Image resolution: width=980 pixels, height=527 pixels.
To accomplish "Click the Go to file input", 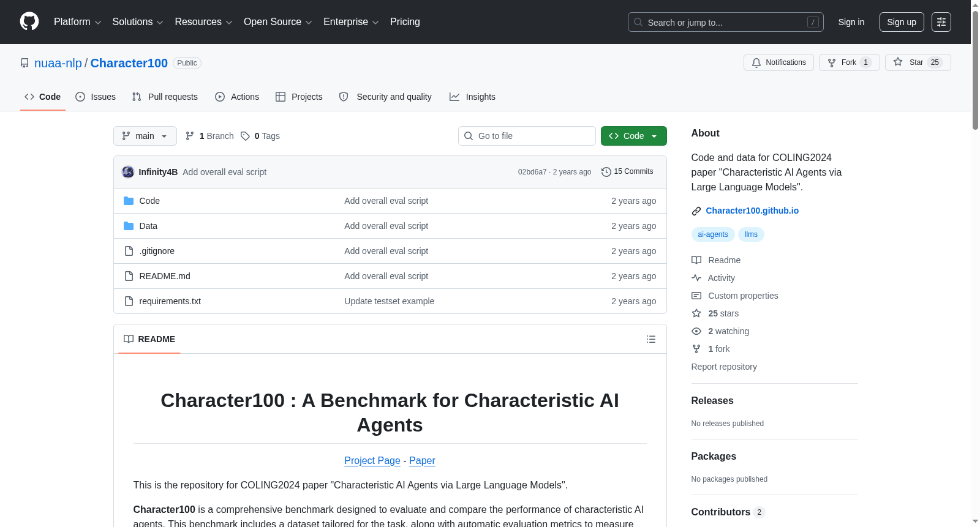I will pos(527,136).
